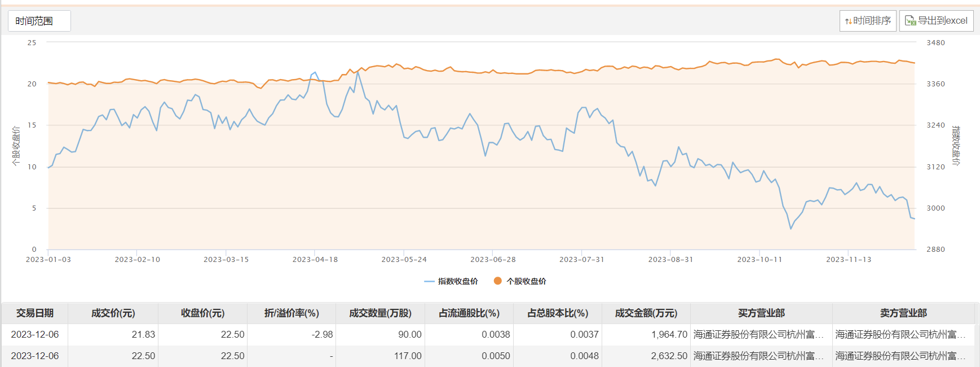This screenshot has width=980, height=367.
Task: Open the first row's buyer brokerage name
Action: (x=758, y=334)
